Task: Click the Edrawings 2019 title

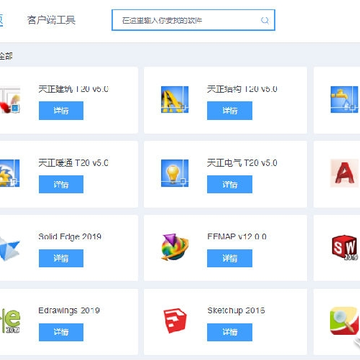Action: pos(69,311)
